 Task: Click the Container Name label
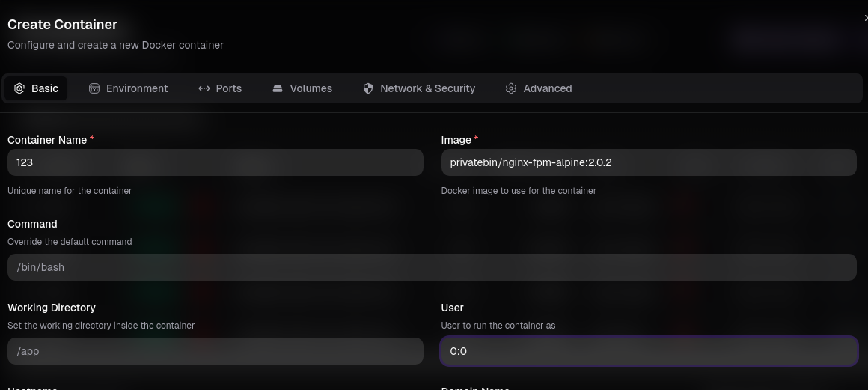(46, 140)
